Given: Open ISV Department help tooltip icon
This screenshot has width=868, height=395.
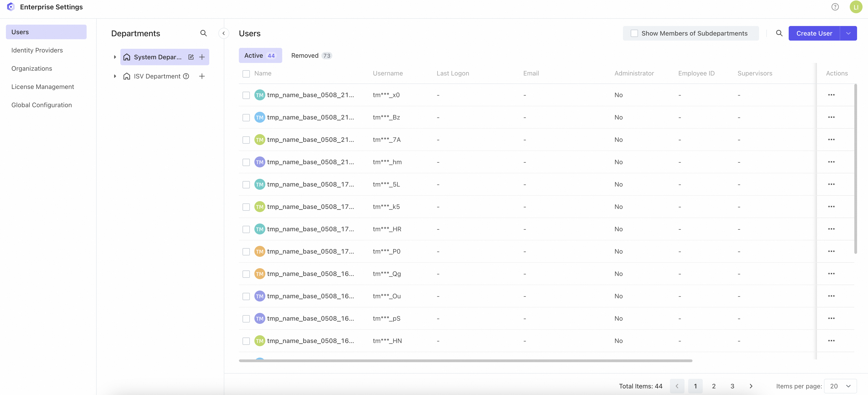Looking at the screenshot, I should 186,76.
